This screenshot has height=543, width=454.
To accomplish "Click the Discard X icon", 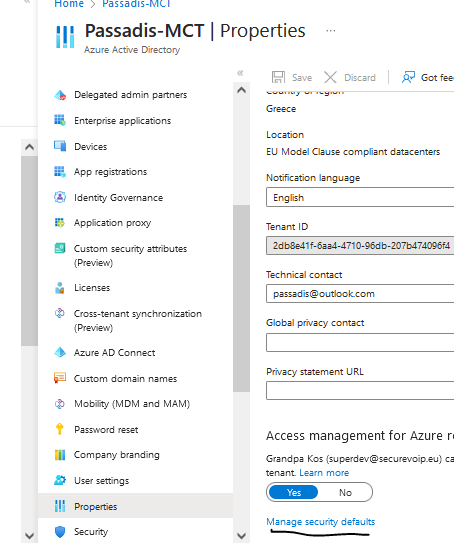I will click(330, 77).
